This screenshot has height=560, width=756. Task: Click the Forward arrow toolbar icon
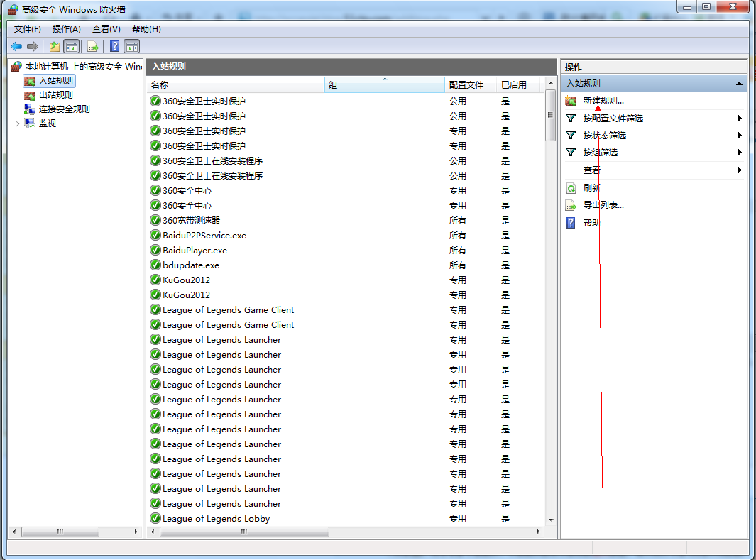point(33,47)
